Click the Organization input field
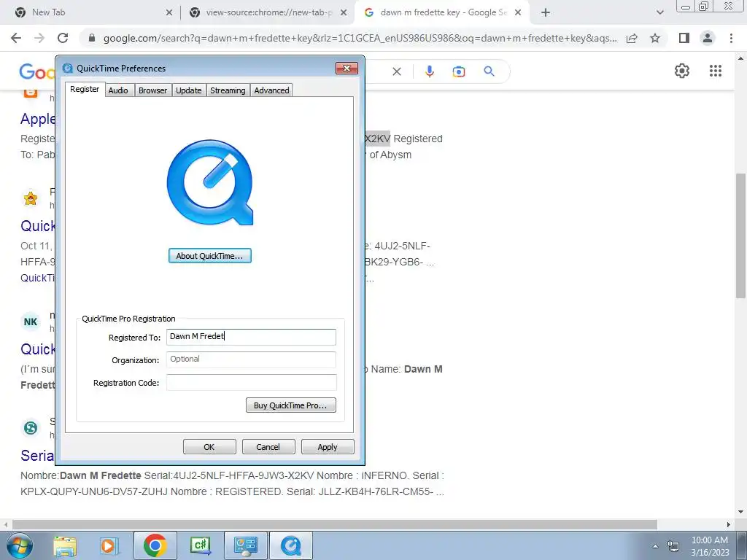This screenshot has height=560, width=747. 251,359
